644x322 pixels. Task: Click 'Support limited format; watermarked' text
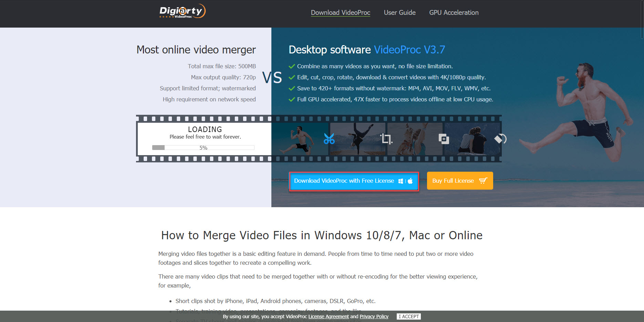click(208, 88)
